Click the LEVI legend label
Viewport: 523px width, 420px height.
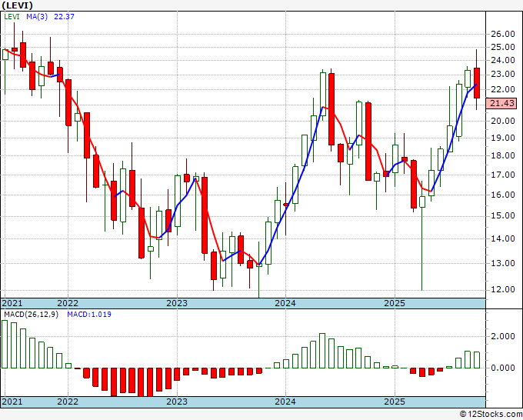coord(12,17)
